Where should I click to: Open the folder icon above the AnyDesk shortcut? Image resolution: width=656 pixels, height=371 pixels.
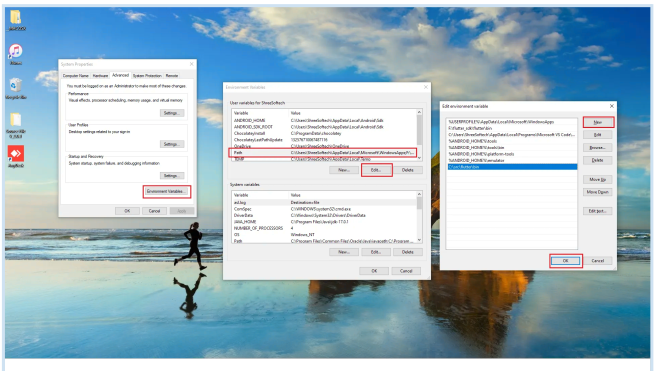point(15,121)
